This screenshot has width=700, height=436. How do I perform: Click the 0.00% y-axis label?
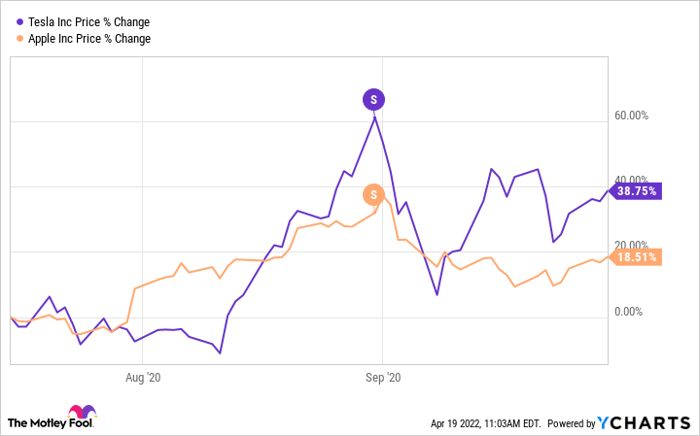pyautogui.click(x=634, y=312)
